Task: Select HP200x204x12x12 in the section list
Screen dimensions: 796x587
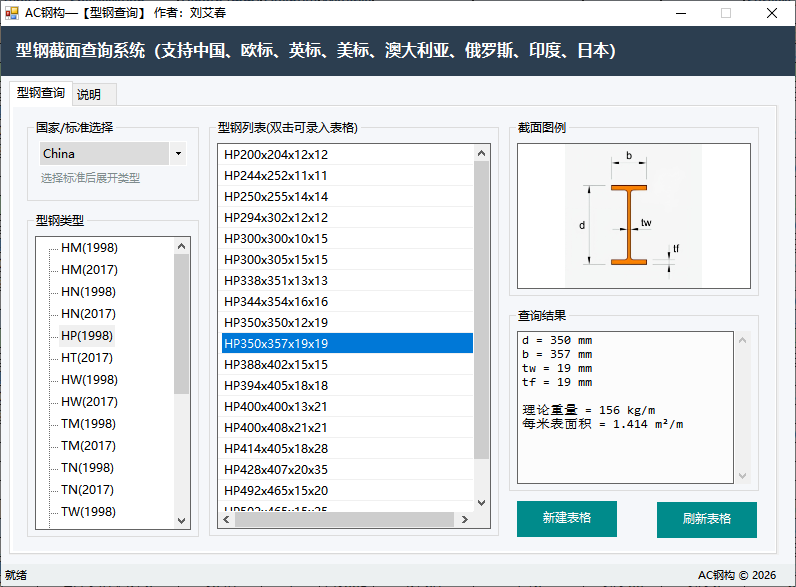Action: (x=347, y=154)
